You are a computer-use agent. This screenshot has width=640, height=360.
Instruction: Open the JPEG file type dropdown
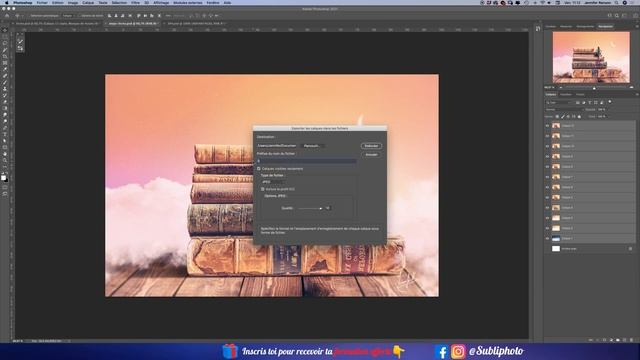click(x=274, y=182)
